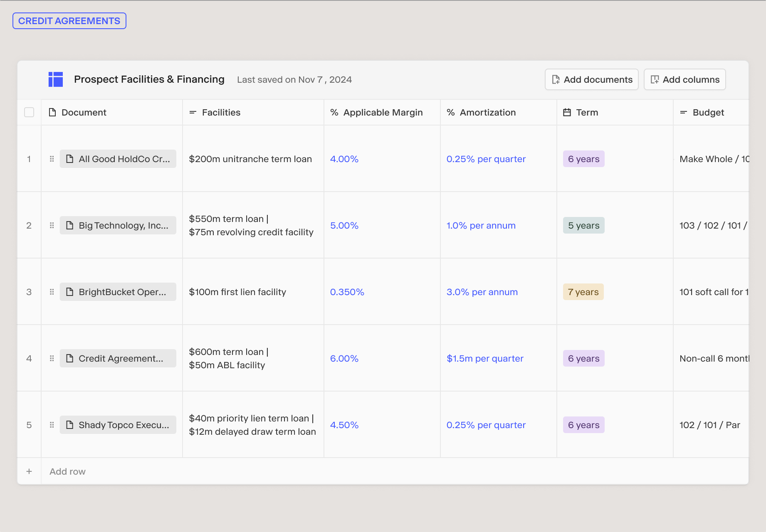Viewport: 766px width, 532px height.
Task: Click the Add columns button
Action: click(684, 79)
